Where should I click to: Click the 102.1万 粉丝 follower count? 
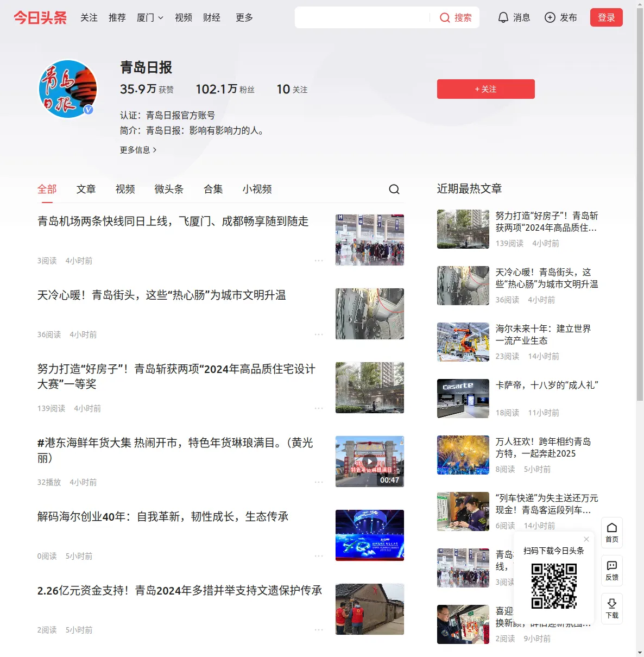click(225, 89)
